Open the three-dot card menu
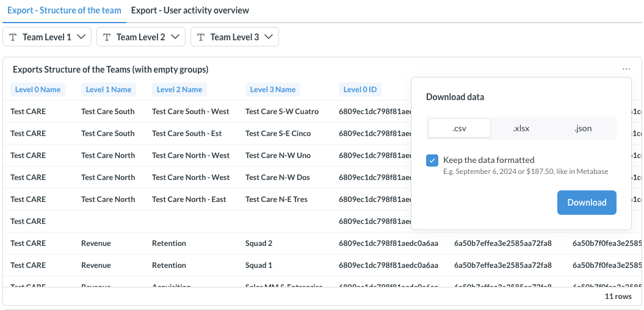Viewport: 644px width, 310px height. pyautogui.click(x=626, y=70)
